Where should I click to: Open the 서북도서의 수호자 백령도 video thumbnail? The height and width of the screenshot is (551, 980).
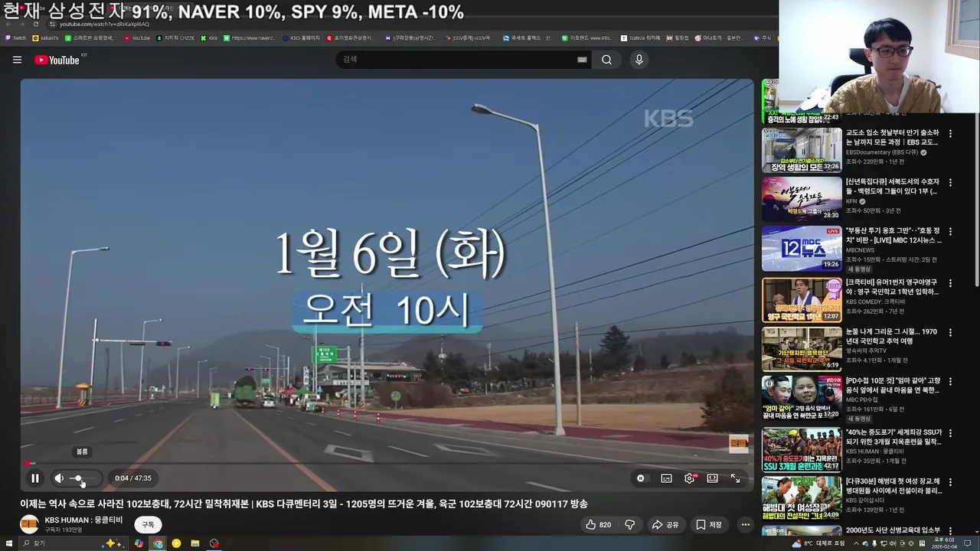802,199
